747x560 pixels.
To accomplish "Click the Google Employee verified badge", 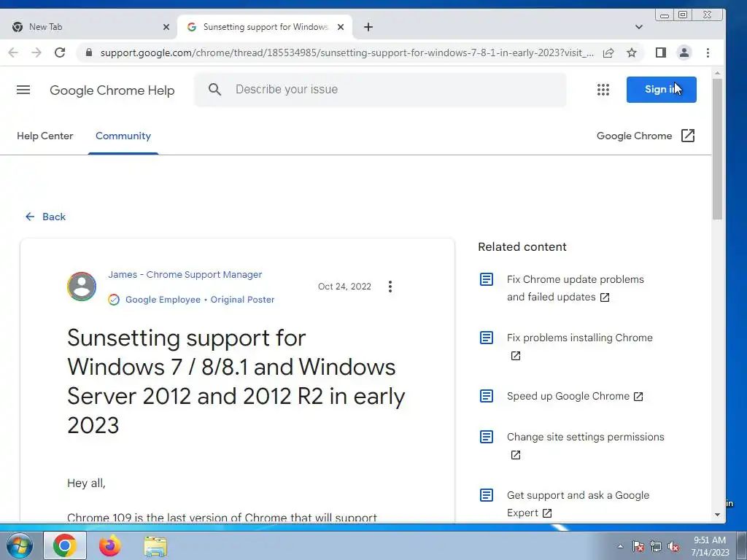I will 113,300.
